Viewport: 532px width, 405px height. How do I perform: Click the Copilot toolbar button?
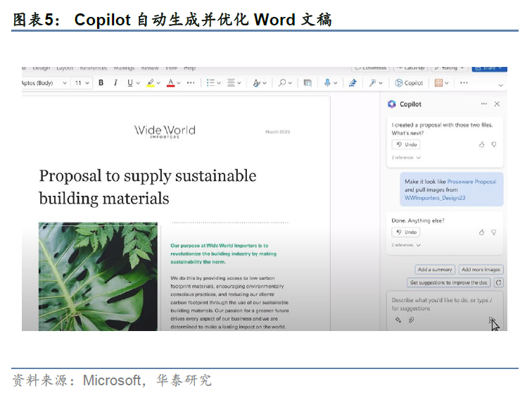pos(409,83)
